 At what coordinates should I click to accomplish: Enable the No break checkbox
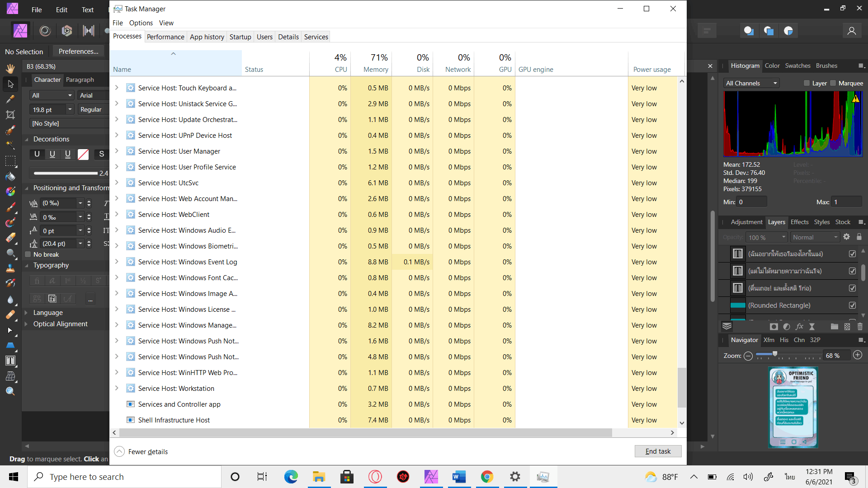[28, 254]
